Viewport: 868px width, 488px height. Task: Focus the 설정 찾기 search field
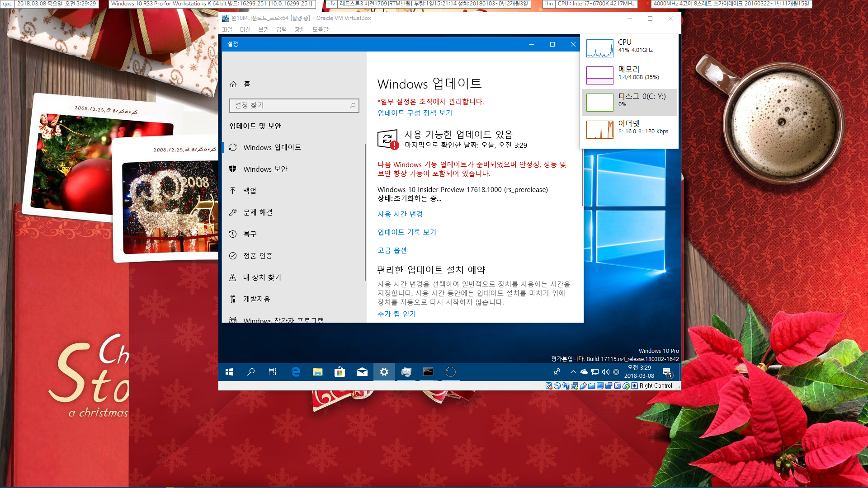(x=294, y=105)
